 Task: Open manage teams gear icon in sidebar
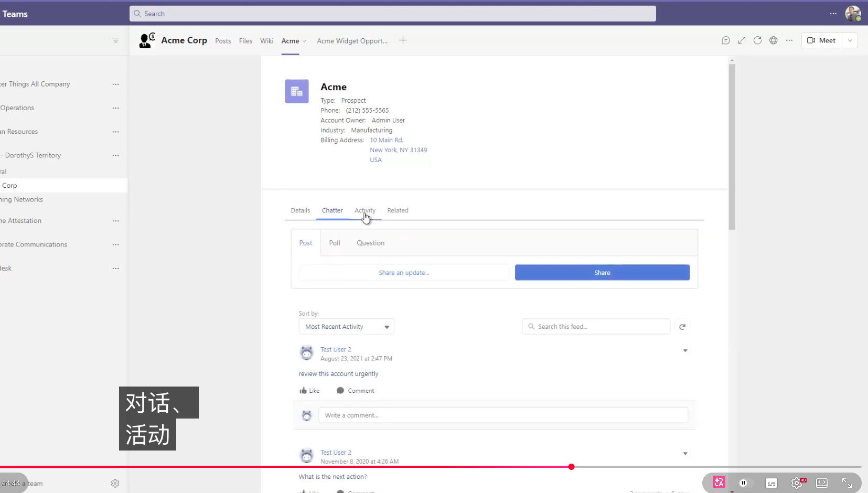(115, 484)
